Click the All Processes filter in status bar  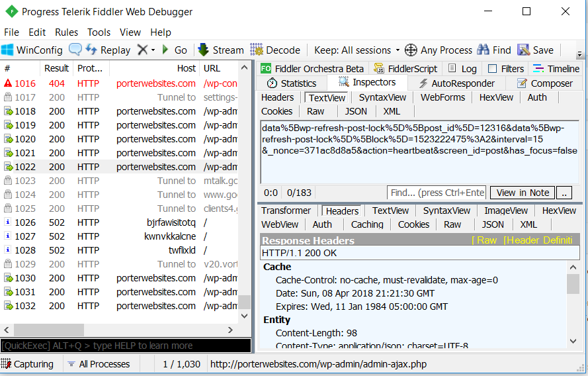click(x=99, y=364)
